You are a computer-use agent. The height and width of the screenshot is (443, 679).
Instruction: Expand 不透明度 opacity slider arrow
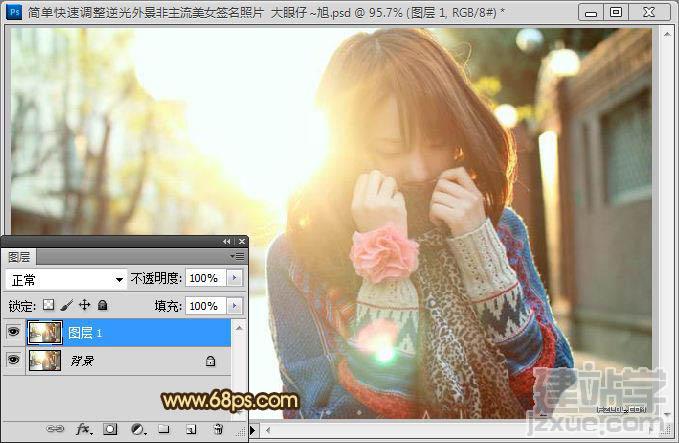coord(235,278)
